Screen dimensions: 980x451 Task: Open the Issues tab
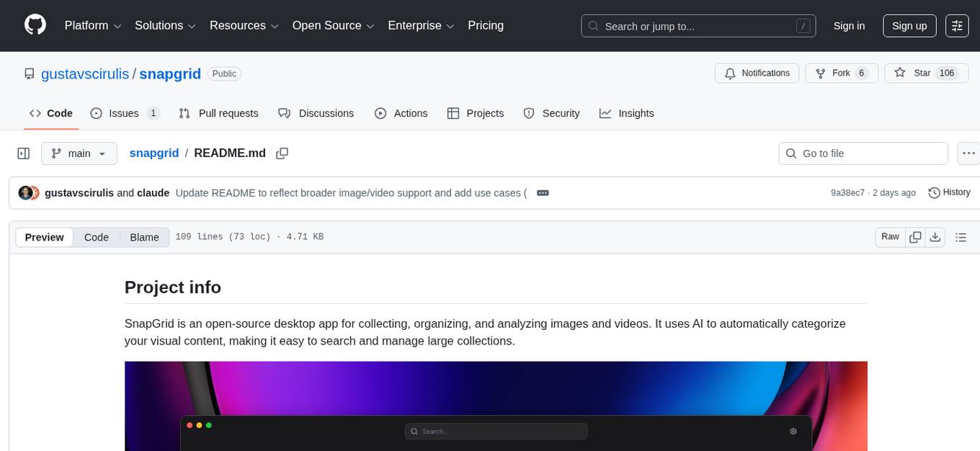125,113
